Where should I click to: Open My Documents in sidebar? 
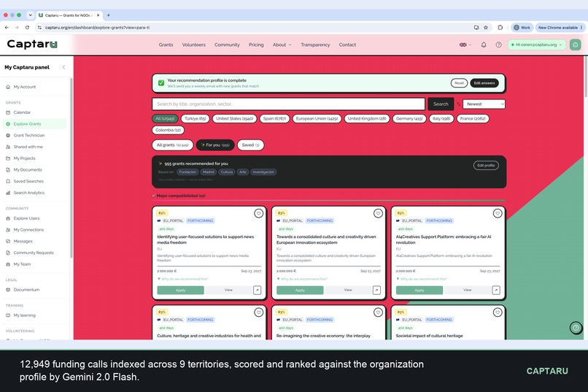34,169
